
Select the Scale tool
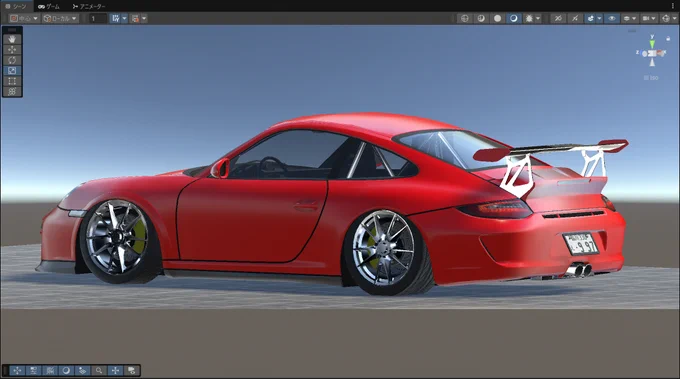(12, 70)
